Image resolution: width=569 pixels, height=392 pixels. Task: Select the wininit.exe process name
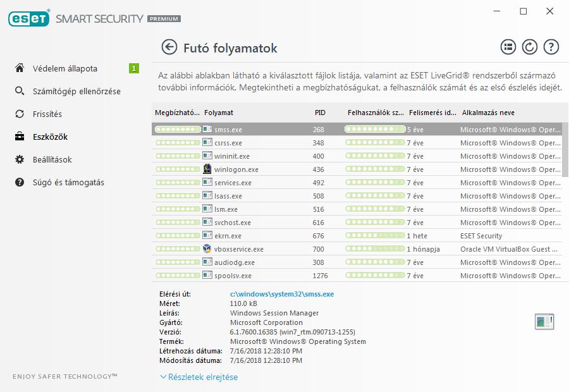coord(232,156)
